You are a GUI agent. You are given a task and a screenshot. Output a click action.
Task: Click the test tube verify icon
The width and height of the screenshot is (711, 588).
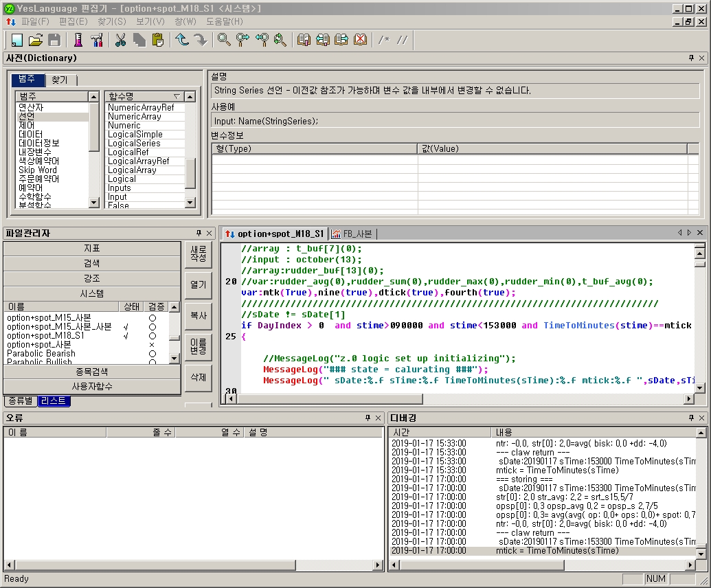coord(78,40)
